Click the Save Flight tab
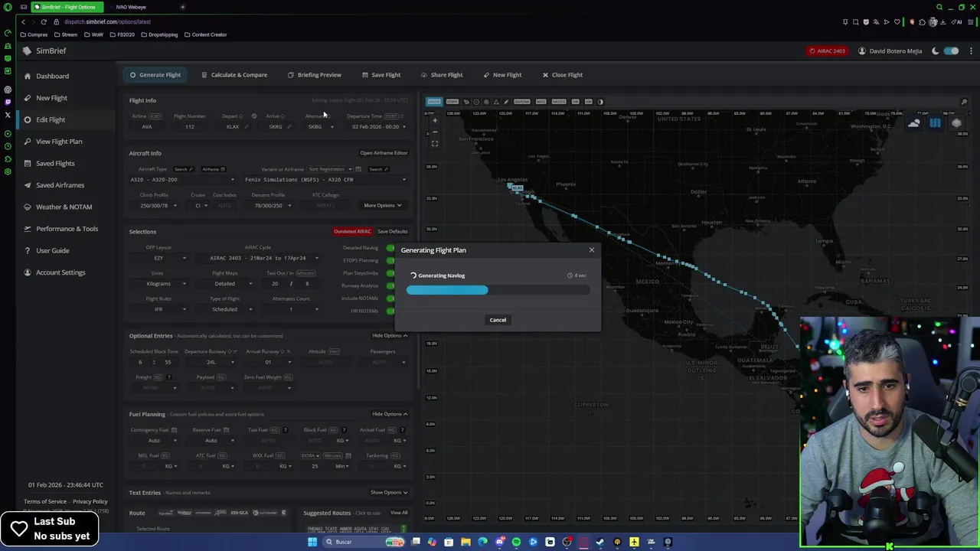 coord(381,75)
